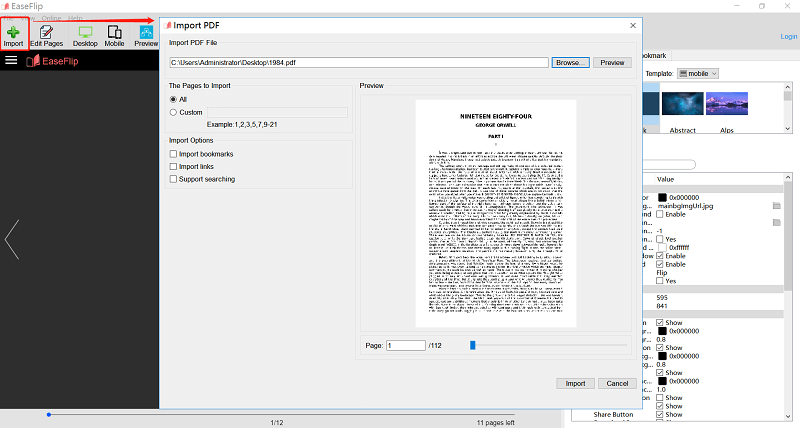This screenshot has height=428, width=800.
Task: Click the folder icon beside mxinbgimgUrl.jpg
Action: click(x=777, y=206)
